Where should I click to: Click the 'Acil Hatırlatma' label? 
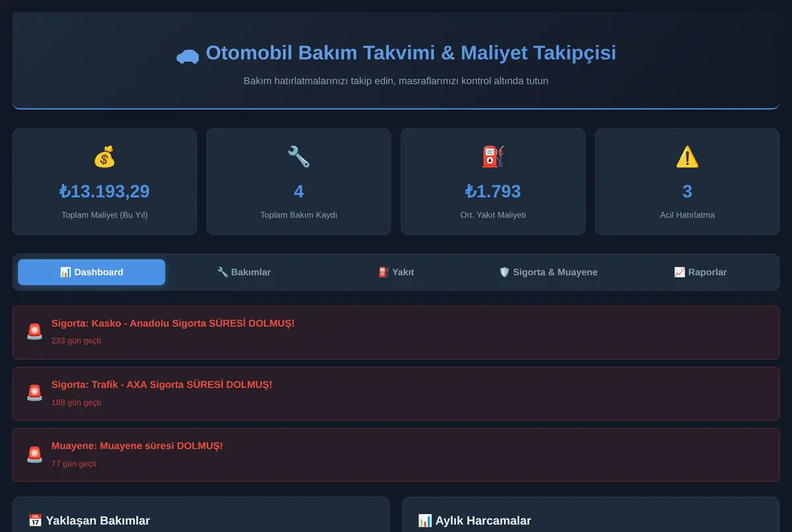click(x=687, y=215)
